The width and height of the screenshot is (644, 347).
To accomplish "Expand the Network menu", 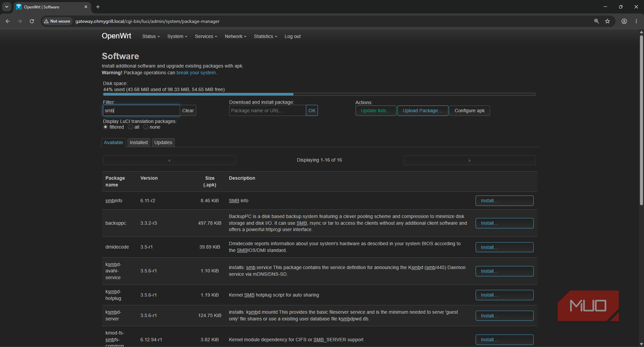I will click(235, 36).
